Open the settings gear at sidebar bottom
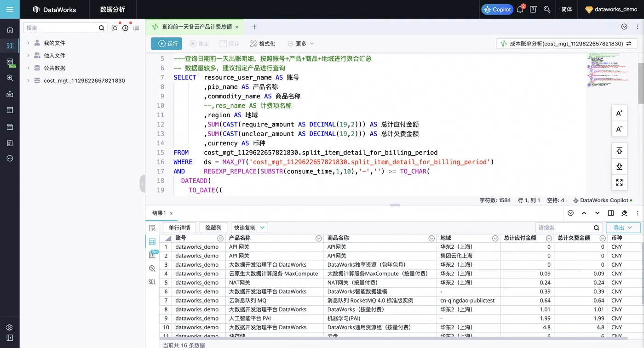Viewport: 644px width, 348px height. [10, 327]
